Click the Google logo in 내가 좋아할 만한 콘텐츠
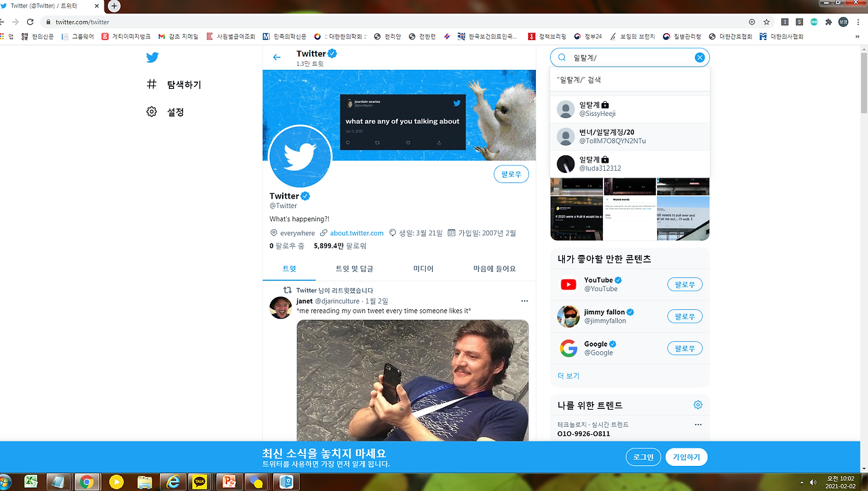 pyautogui.click(x=568, y=348)
